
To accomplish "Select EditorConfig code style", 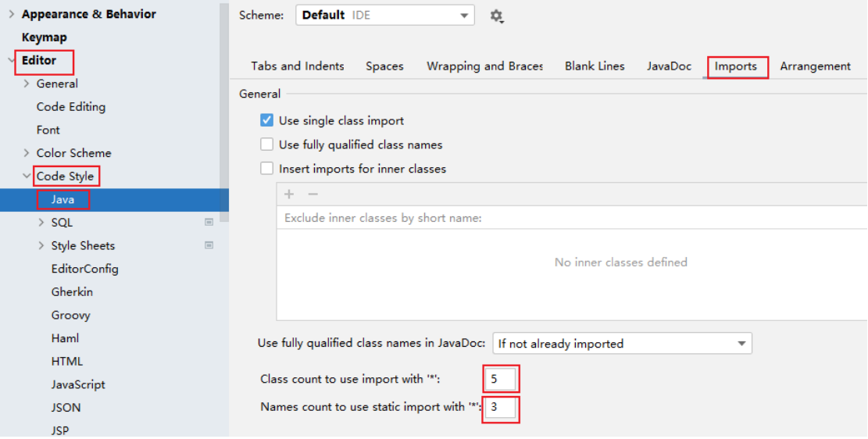I will point(84,269).
